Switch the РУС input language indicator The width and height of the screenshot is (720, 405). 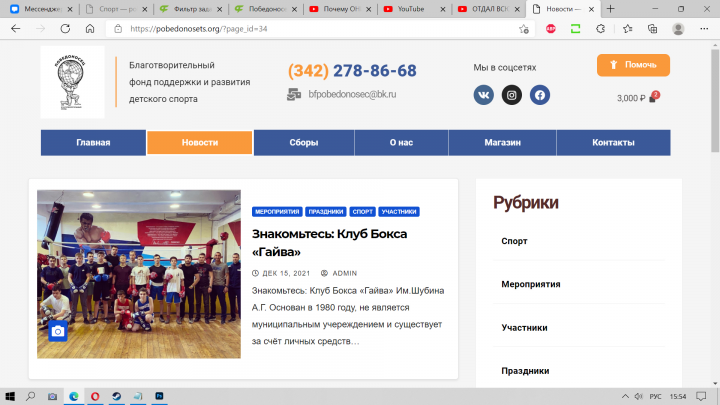(655, 396)
